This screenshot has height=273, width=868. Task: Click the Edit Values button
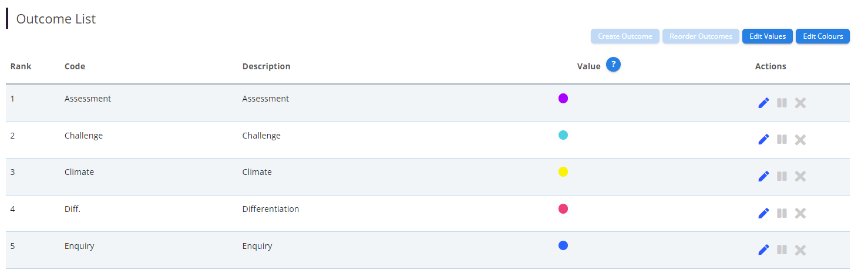768,36
